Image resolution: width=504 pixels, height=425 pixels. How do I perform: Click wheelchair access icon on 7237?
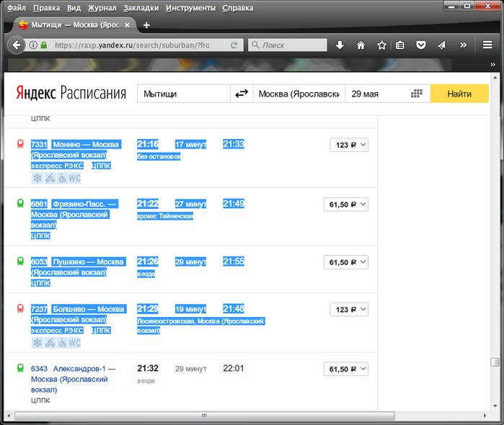[x=62, y=343]
